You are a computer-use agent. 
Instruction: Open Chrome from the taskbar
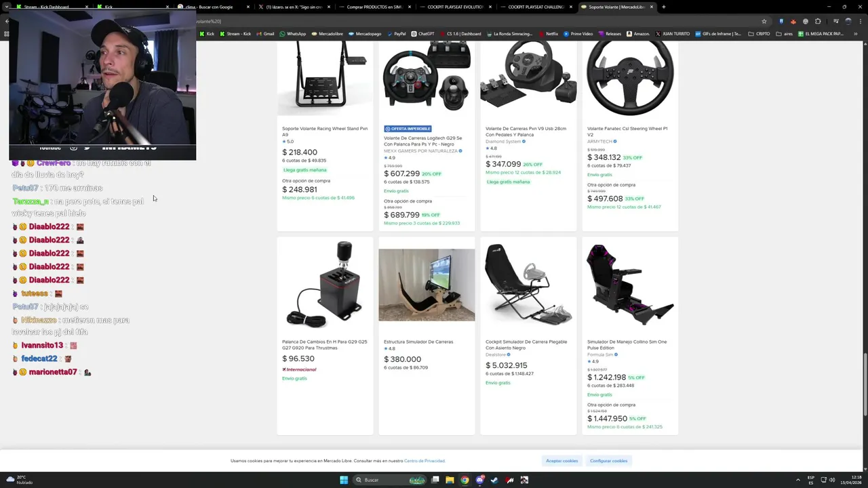(465, 480)
